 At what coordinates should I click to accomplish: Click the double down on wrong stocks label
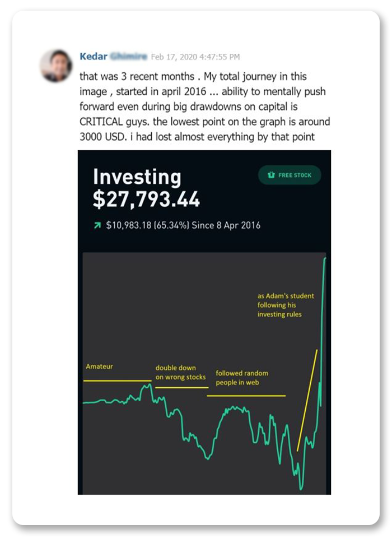pyautogui.click(x=180, y=372)
